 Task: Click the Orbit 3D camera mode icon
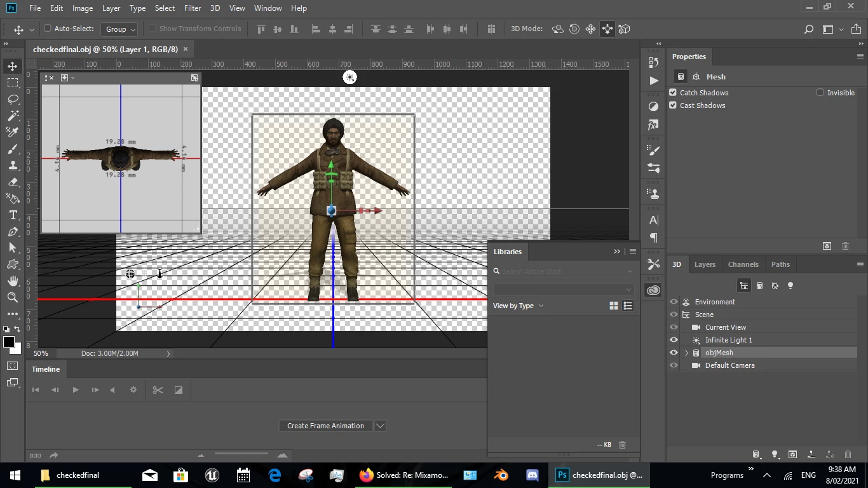point(558,29)
